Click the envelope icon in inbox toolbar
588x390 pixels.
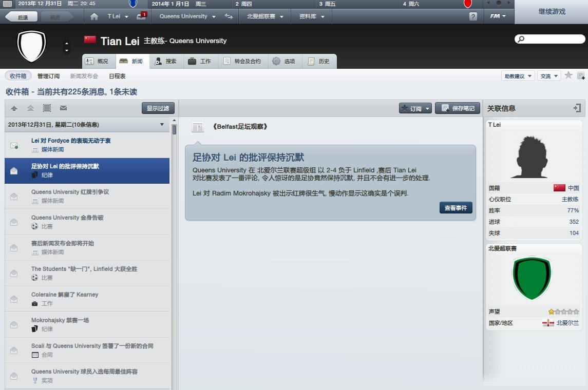click(63, 108)
